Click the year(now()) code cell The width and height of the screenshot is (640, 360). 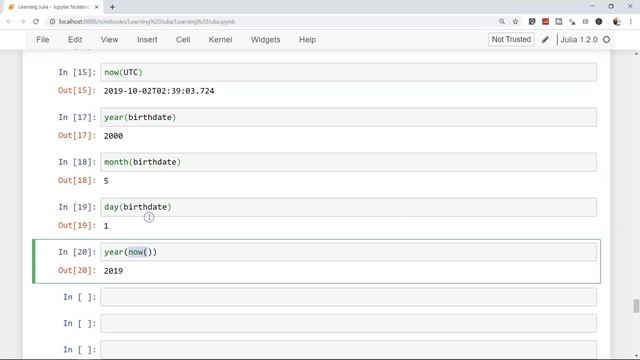tap(349, 252)
